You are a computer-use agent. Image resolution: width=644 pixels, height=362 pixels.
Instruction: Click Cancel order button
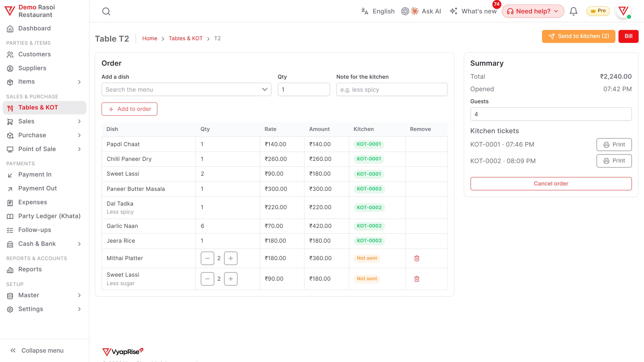[x=551, y=184]
